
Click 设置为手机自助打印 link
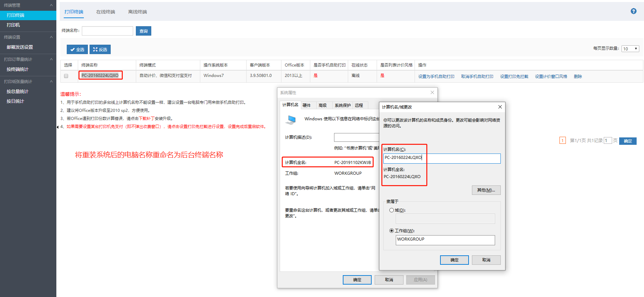point(436,77)
